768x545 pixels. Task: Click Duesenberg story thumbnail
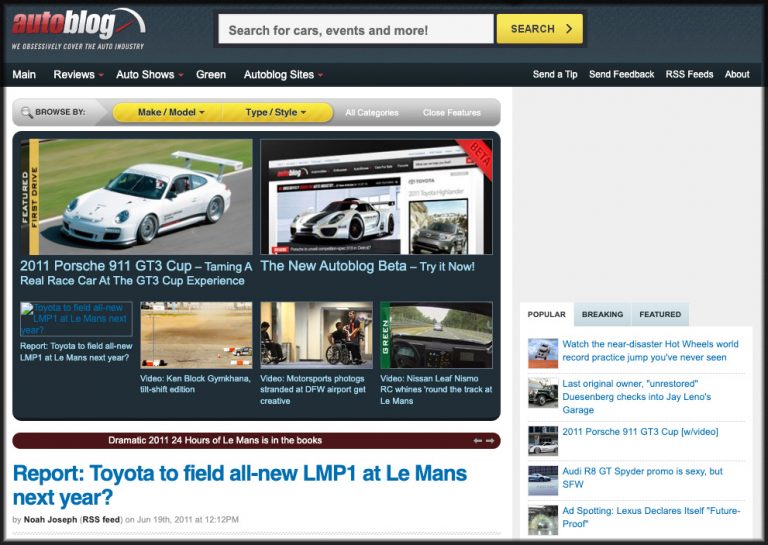click(x=543, y=393)
